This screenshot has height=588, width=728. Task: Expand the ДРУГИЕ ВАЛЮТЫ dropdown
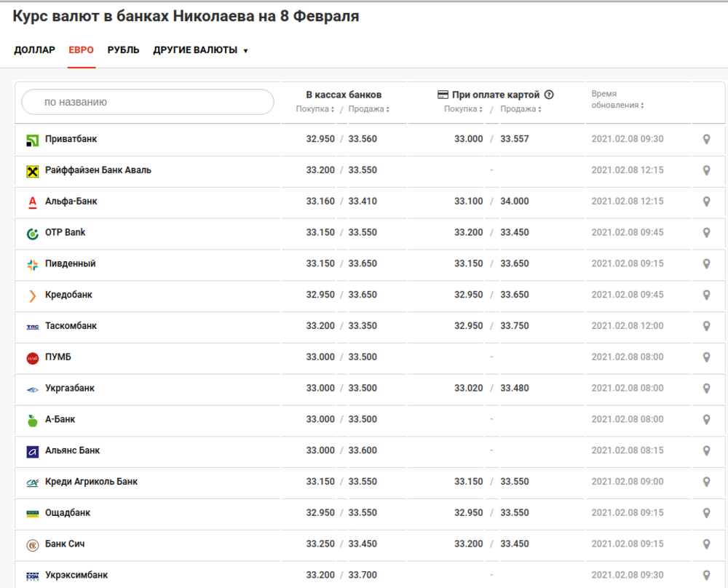(200, 50)
